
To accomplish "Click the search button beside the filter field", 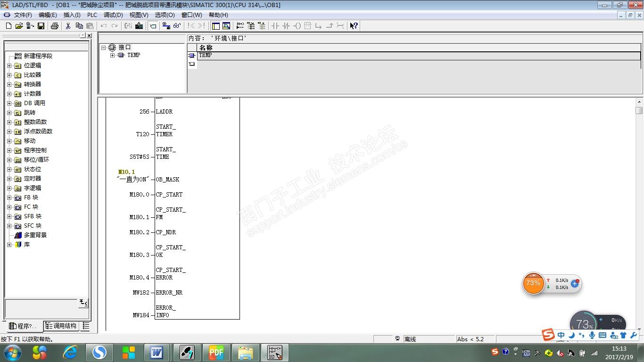I will [x=83, y=303].
